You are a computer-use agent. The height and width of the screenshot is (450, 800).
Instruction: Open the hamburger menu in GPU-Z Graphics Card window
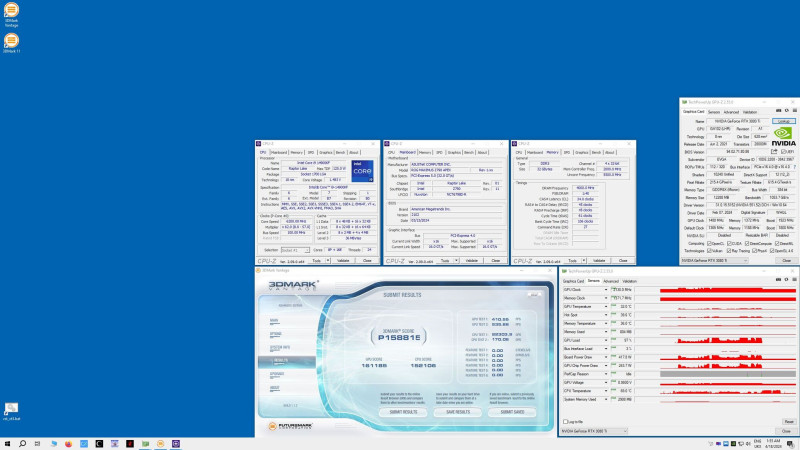click(794, 110)
